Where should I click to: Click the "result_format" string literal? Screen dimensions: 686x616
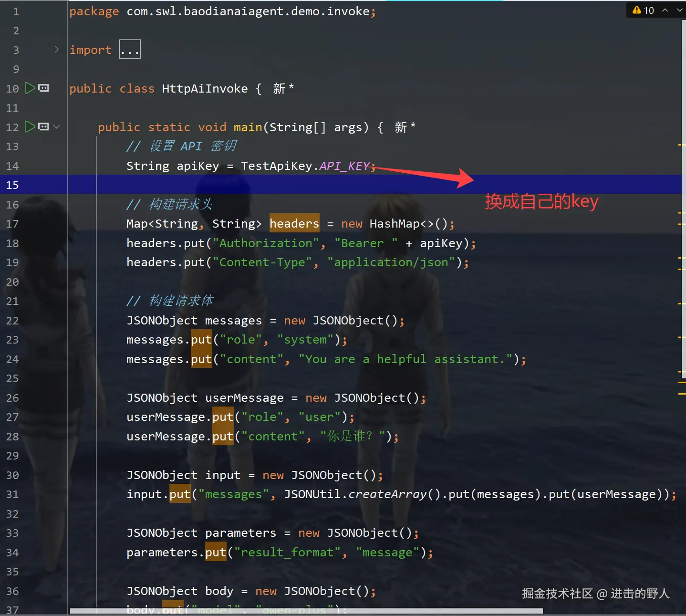click(x=287, y=553)
